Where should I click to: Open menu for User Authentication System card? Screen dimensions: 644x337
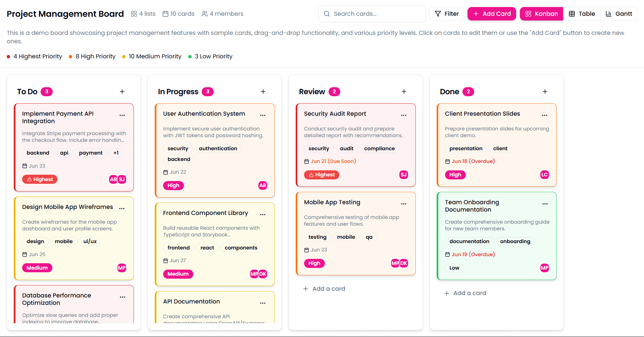coord(263,115)
